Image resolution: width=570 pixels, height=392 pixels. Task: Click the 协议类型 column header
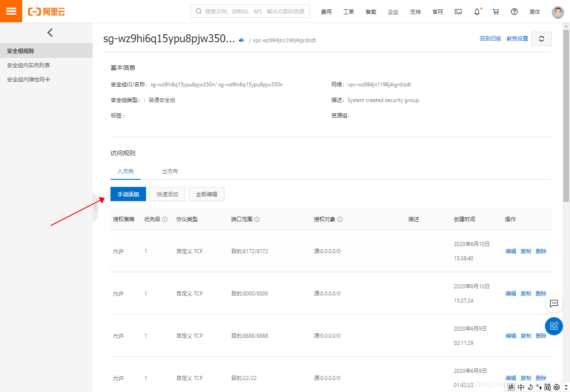click(187, 219)
